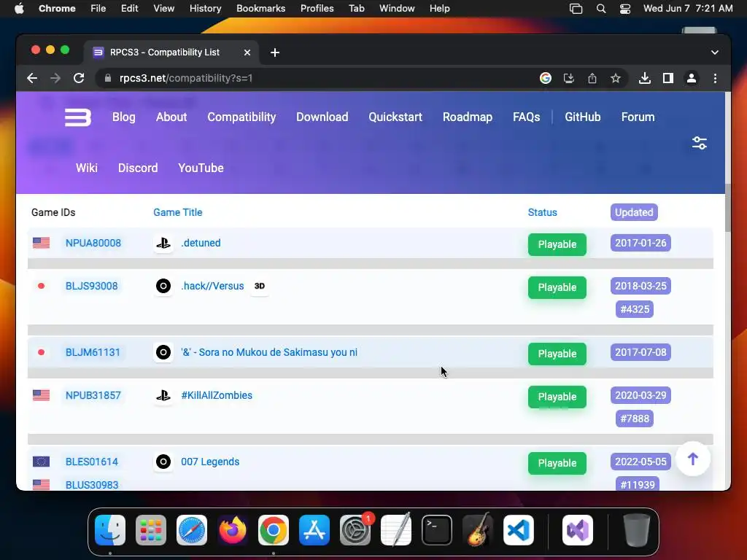Open the filter settings sliders icon
747x560 pixels.
[x=700, y=143]
